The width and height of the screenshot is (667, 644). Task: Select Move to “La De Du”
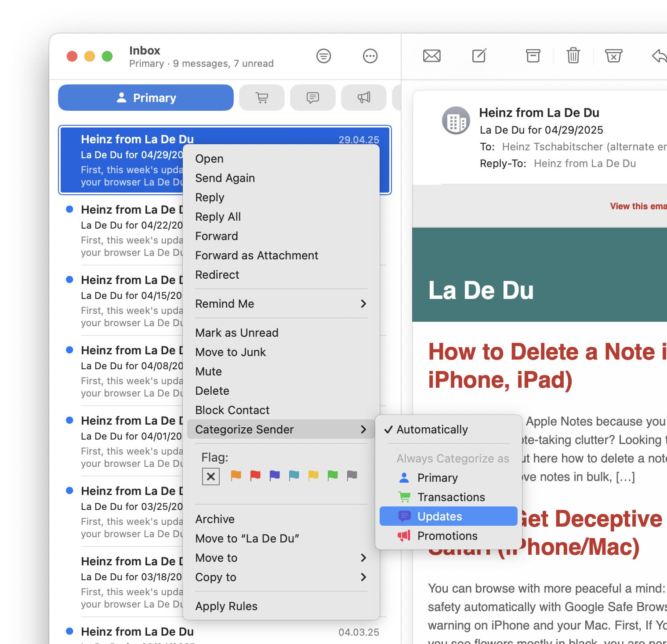pyautogui.click(x=281, y=538)
